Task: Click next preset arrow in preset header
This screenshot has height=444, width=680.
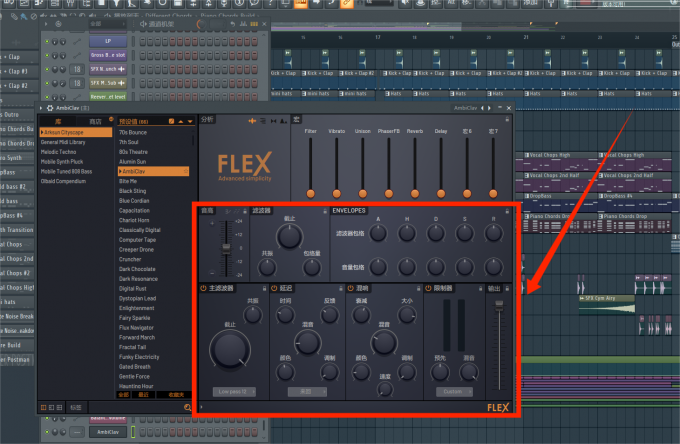Action: click(x=187, y=121)
